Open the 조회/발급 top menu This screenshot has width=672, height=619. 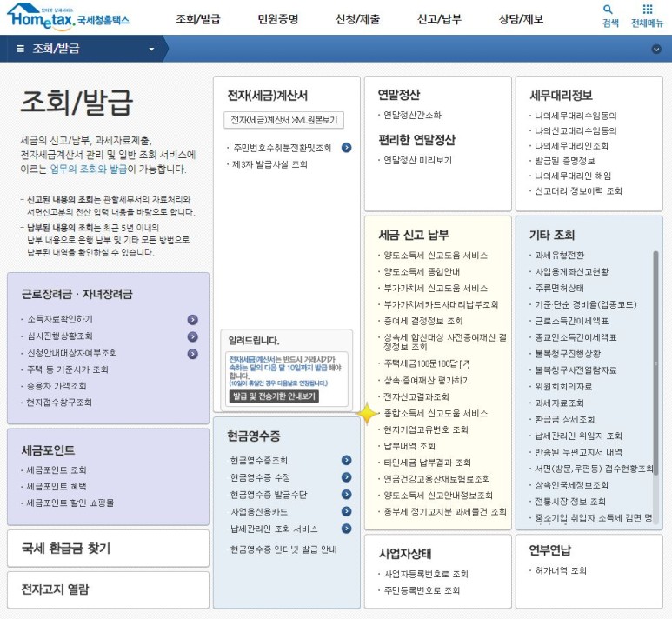(x=198, y=19)
